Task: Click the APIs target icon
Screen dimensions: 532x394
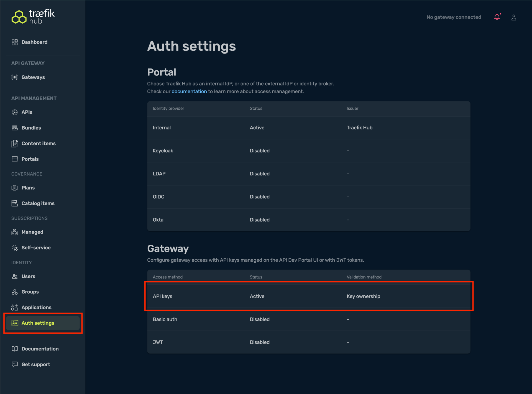Action: click(x=15, y=112)
